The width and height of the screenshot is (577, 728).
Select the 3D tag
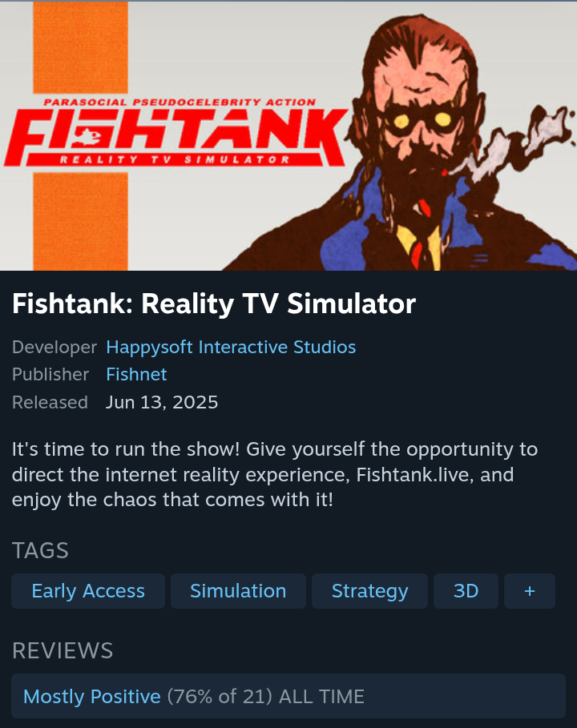point(466,591)
